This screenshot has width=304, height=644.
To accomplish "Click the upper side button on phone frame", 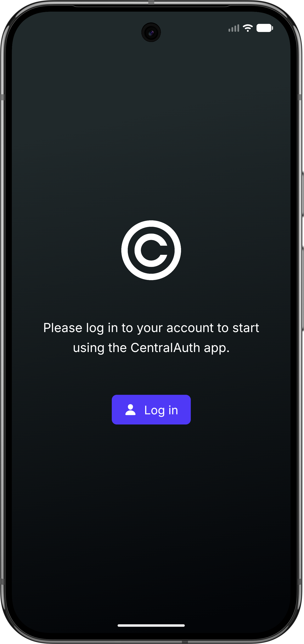I will pyautogui.click(x=303, y=194).
